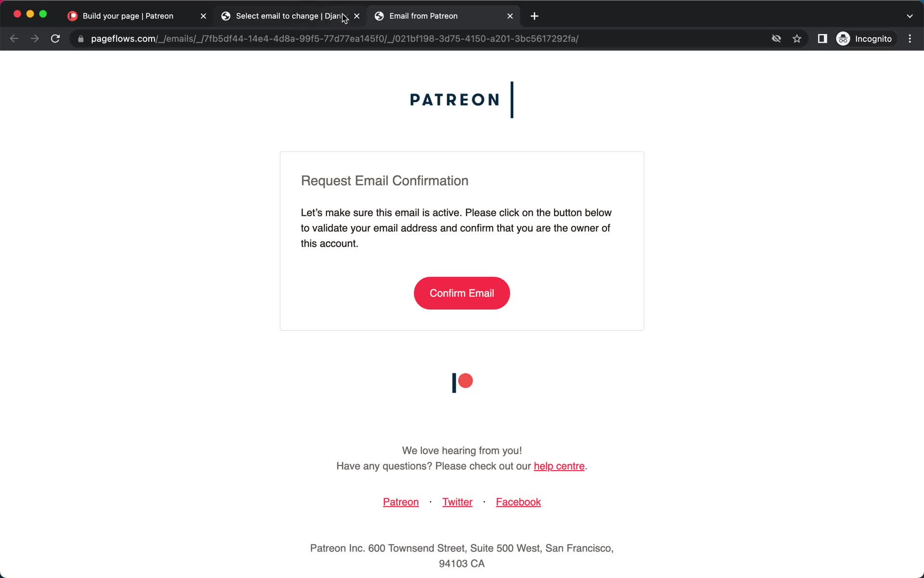The image size is (924, 578).
Task: Open new tab with plus button
Action: (x=535, y=16)
